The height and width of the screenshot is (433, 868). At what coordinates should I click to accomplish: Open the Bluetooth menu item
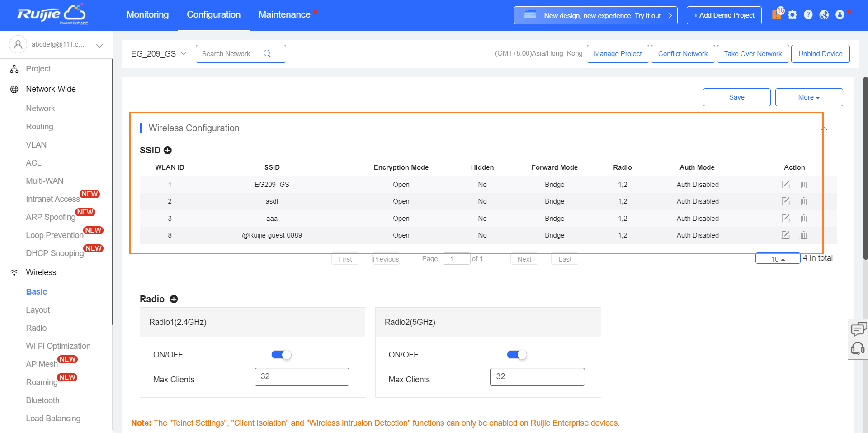coord(42,400)
